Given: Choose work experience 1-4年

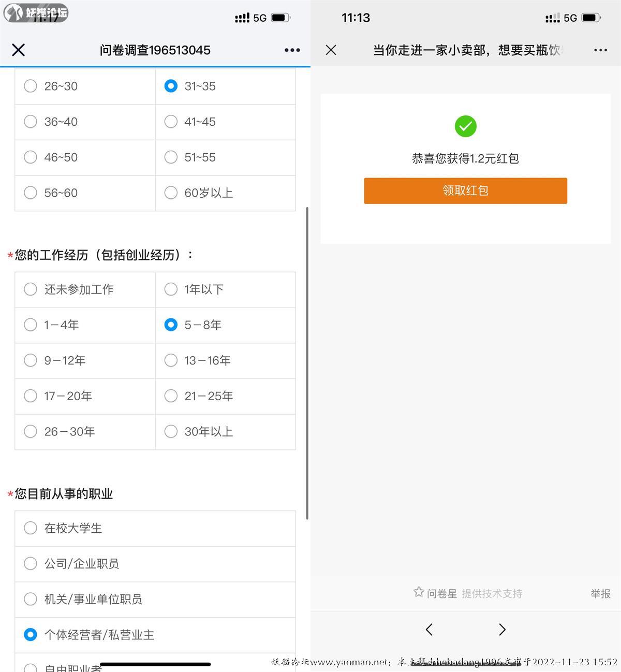Looking at the screenshot, I should pos(85,325).
